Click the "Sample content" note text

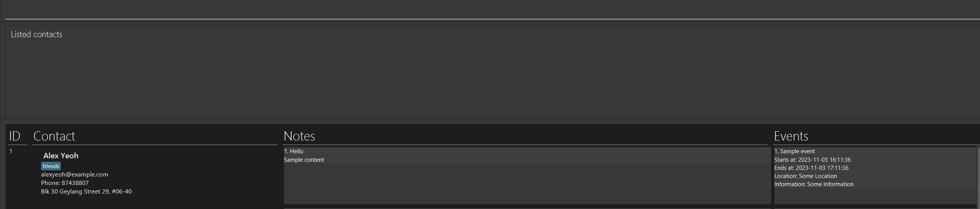coord(304,160)
